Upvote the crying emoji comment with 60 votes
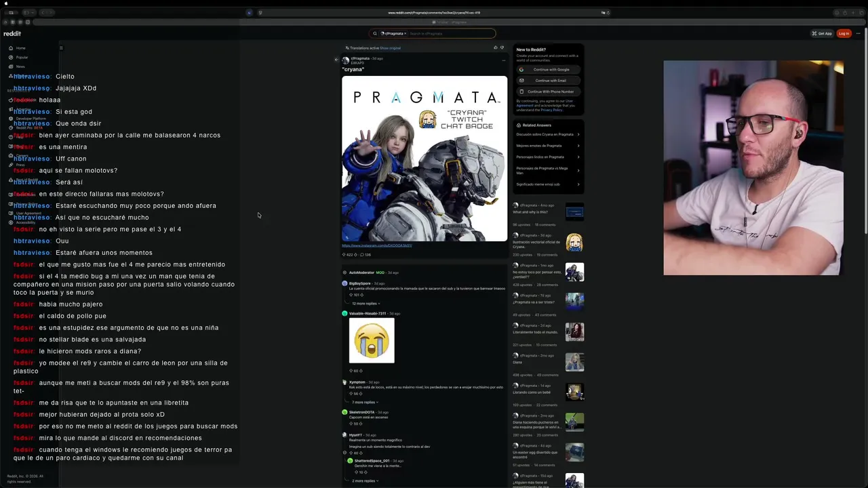Image resolution: width=868 pixels, height=488 pixels. (351, 371)
